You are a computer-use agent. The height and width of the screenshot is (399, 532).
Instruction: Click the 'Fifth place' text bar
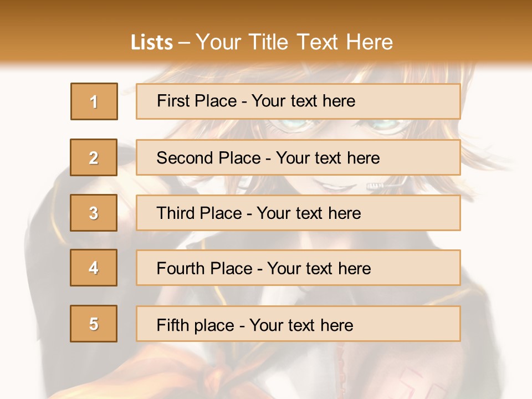pyautogui.click(x=298, y=324)
